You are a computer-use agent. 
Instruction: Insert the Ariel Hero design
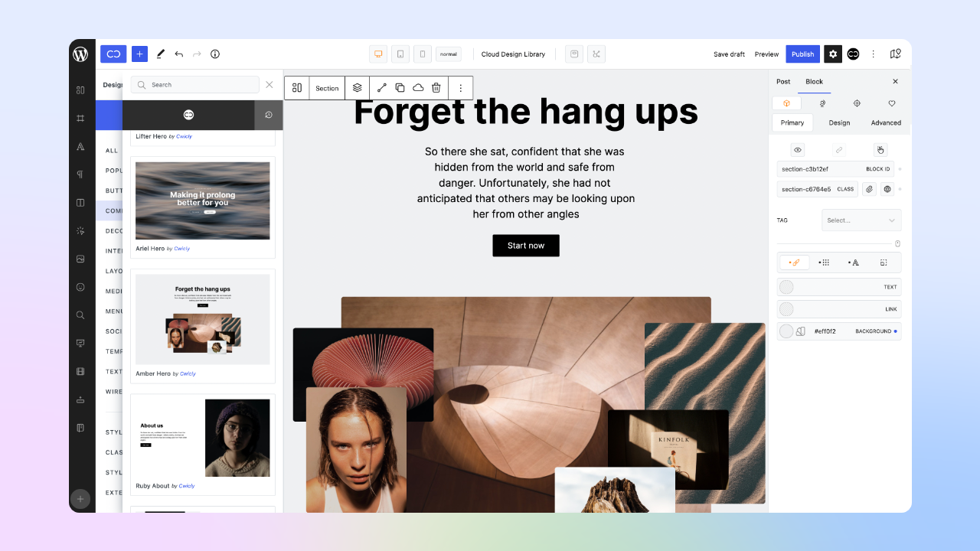(203, 207)
